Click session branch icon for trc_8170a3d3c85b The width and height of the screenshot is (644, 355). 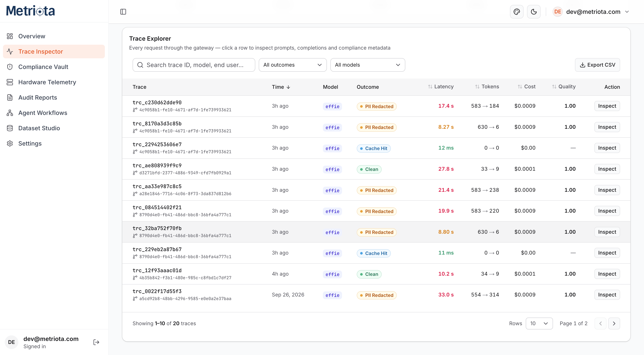tap(135, 131)
